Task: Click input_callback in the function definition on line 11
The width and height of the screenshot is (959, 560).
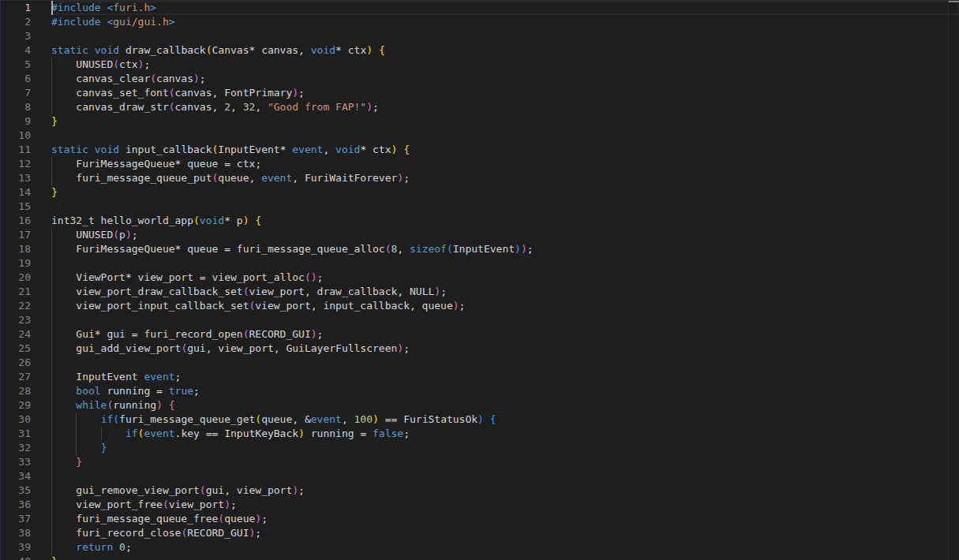Action: pos(168,150)
